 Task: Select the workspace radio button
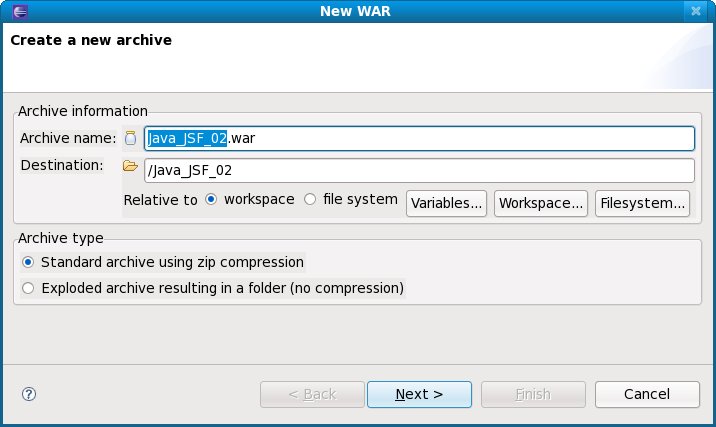(211, 199)
